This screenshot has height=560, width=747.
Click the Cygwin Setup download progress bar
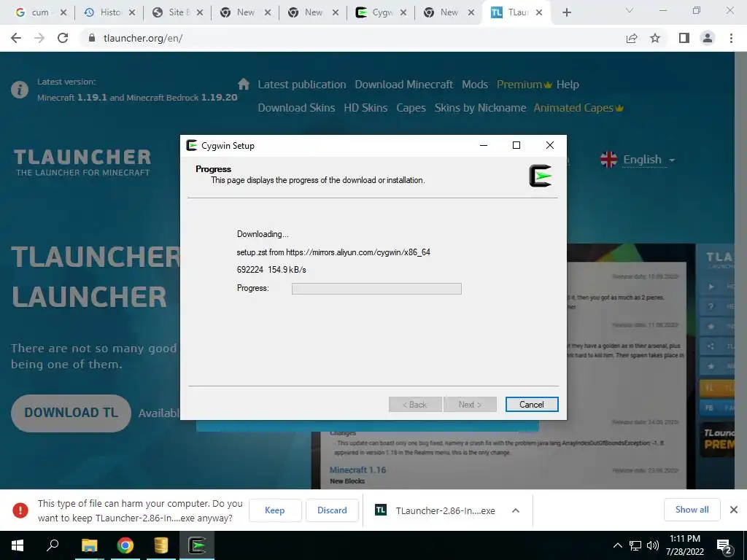click(x=376, y=289)
